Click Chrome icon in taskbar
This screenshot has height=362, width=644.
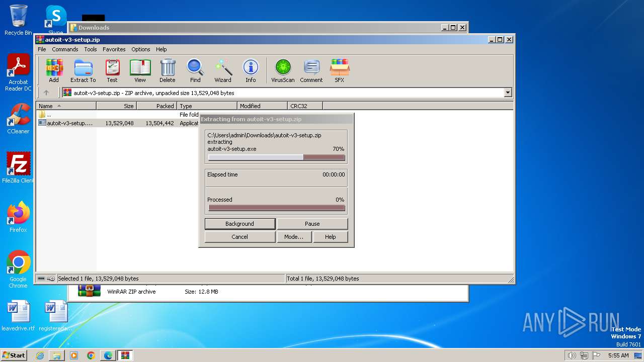pyautogui.click(x=91, y=355)
